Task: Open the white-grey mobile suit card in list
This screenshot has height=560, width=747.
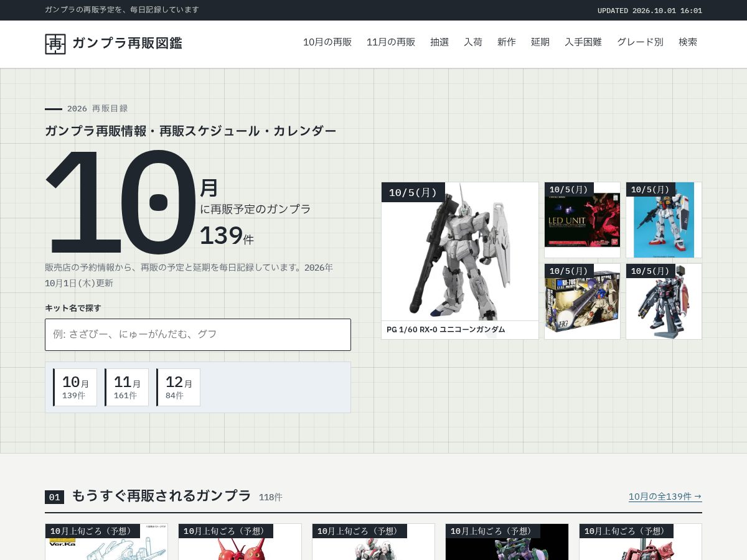Action: coord(374,542)
